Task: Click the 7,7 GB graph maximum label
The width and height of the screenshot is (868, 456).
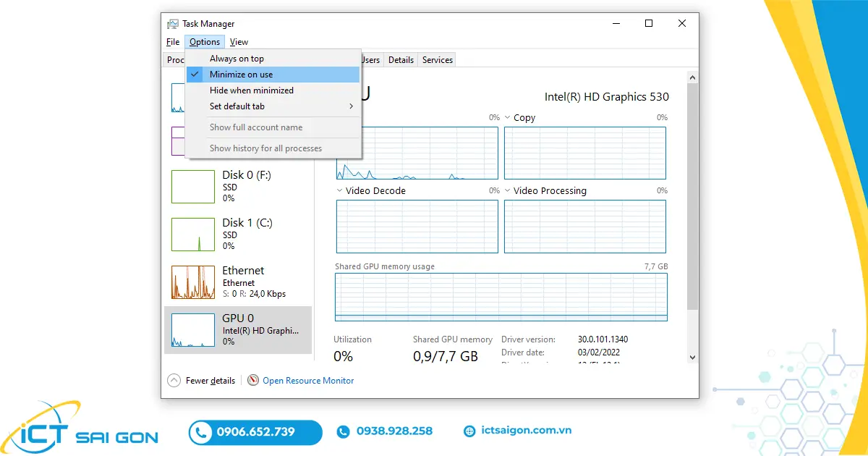Action: (656, 266)
